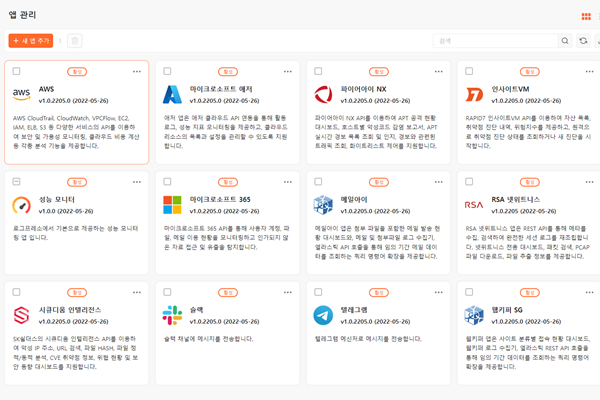Click the refresh icon button
The width and height of the screenshot is (600, 400).
(583, 41)
